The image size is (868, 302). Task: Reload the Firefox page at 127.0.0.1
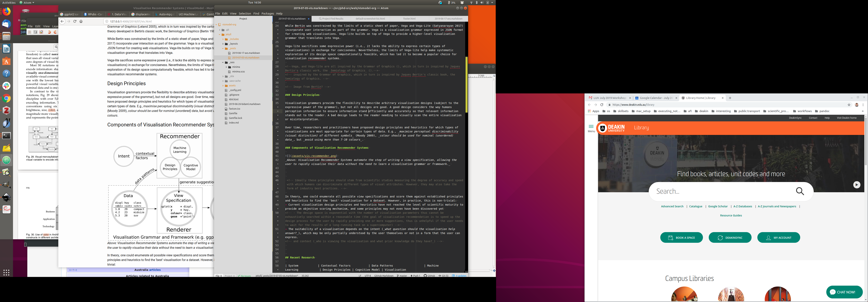coord(75,21)
